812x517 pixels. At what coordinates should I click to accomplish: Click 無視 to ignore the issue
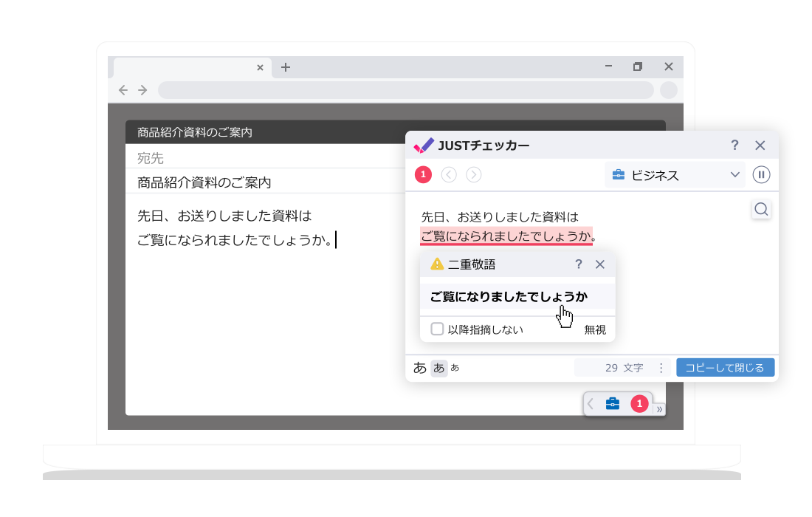pos(595,330)
